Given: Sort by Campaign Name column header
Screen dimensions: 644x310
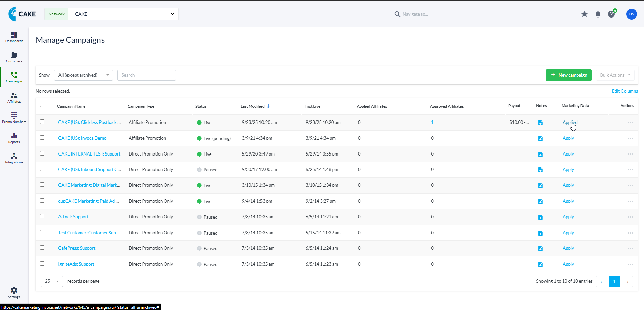Looking at the screenshot, I should tap(71, 106).
